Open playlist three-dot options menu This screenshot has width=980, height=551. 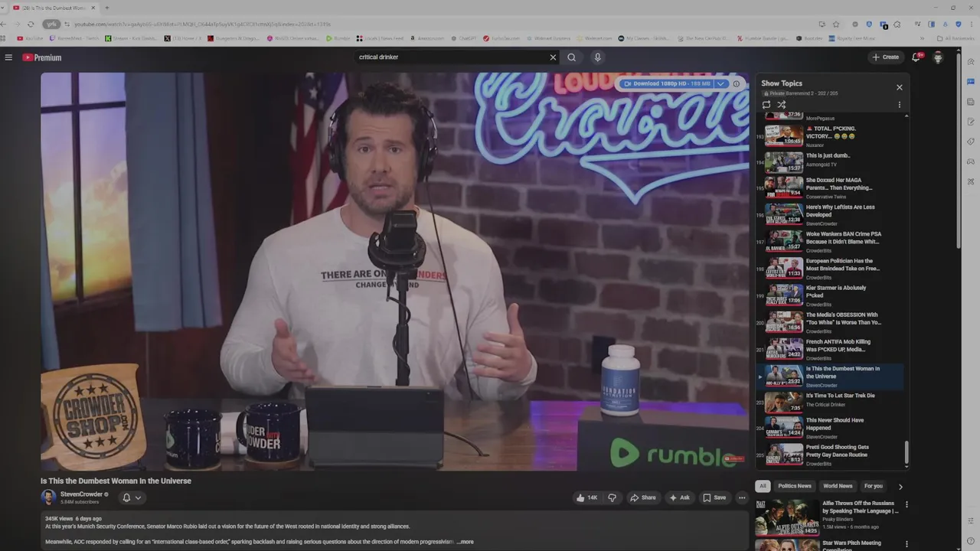(x=900, y=105)
